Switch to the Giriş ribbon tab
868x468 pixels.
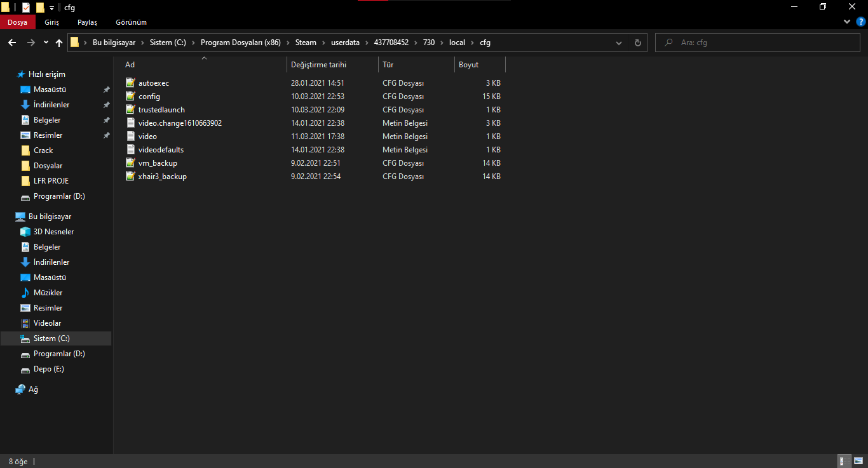pos(51,22)
